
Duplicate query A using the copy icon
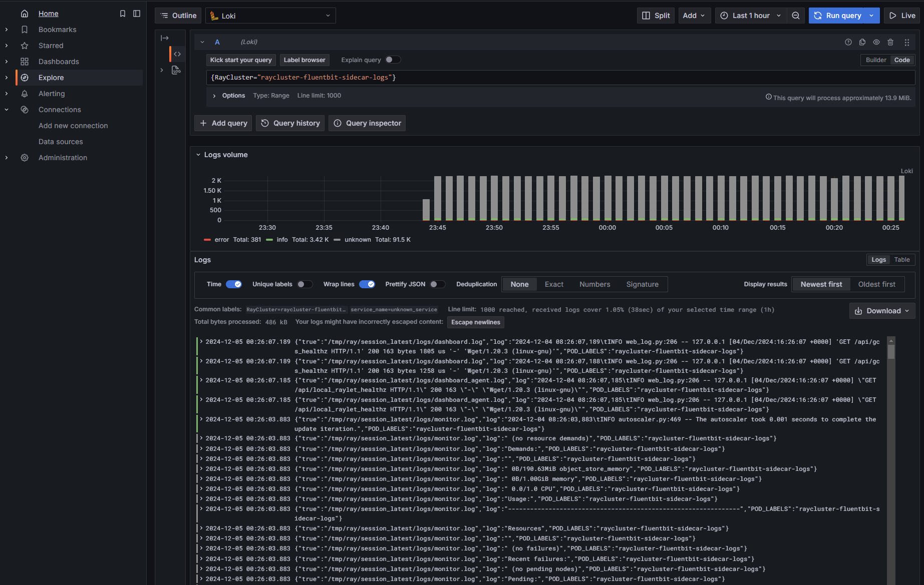pyautogui.click(x=862, y=42)
